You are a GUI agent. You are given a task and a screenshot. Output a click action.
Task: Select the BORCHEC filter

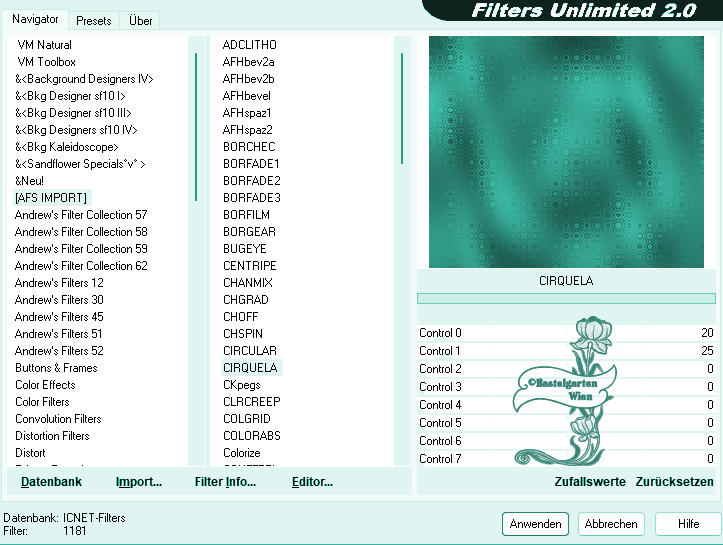[x=249, y=147]
